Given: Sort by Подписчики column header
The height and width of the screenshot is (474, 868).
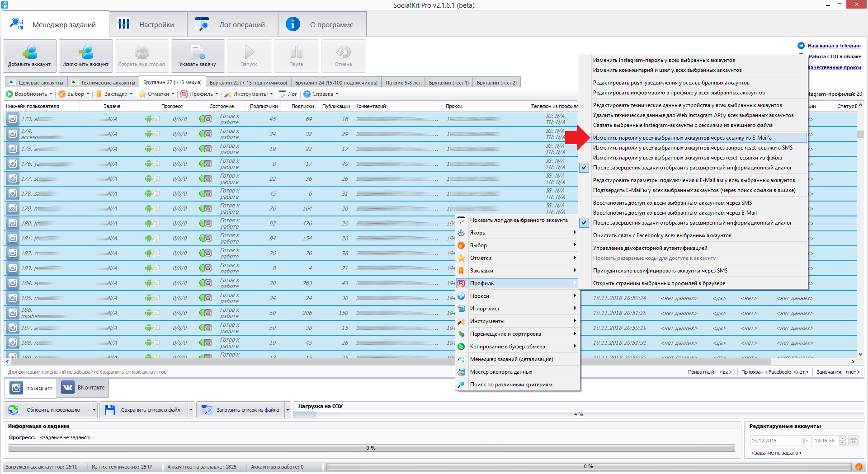Looking at the screenshot, I should pos(264,106).
